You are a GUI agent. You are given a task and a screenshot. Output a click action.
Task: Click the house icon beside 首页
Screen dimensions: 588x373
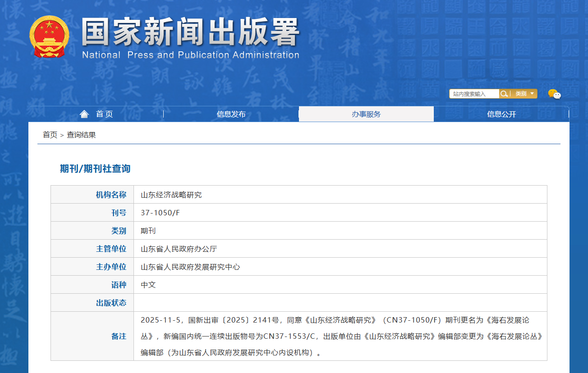84,114
